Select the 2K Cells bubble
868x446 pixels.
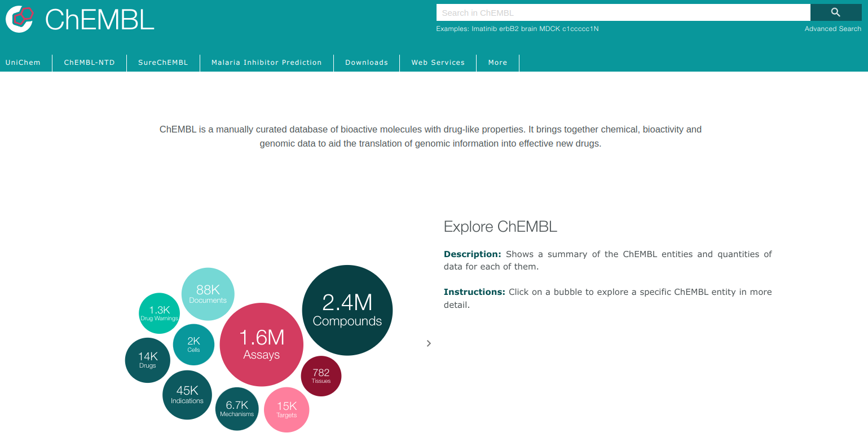[x=193, y=344]
